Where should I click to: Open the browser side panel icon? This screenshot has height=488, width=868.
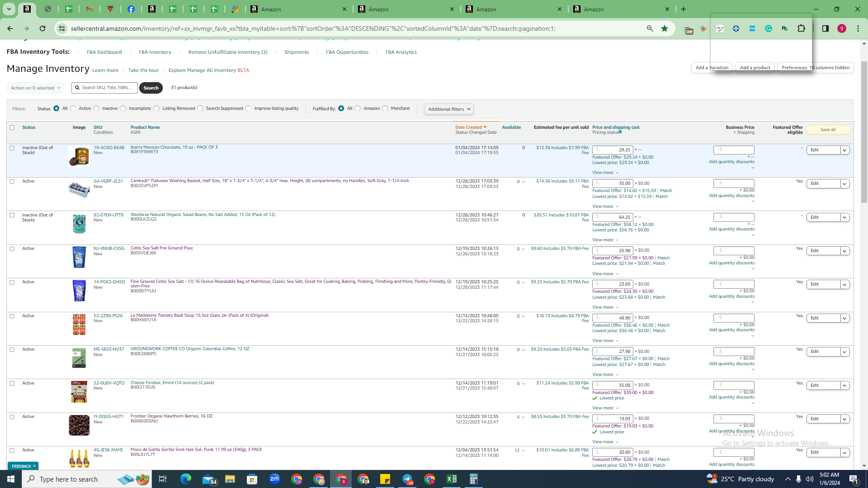coord(826,28)
